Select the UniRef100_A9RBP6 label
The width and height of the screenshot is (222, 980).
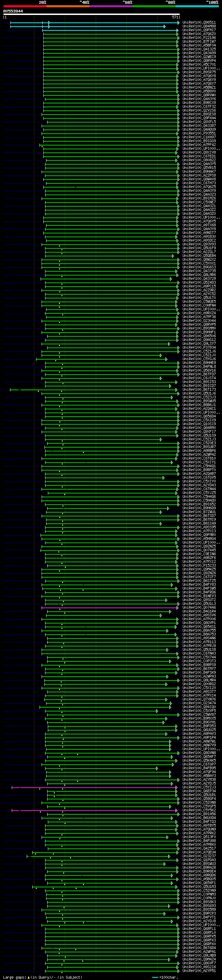(199, 451)
